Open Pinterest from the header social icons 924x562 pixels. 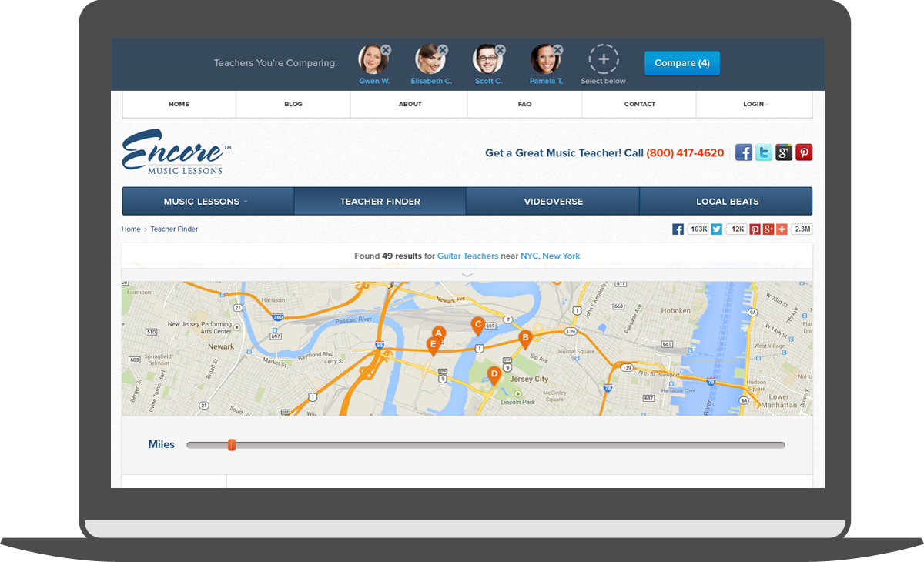[x=804, y=152]
